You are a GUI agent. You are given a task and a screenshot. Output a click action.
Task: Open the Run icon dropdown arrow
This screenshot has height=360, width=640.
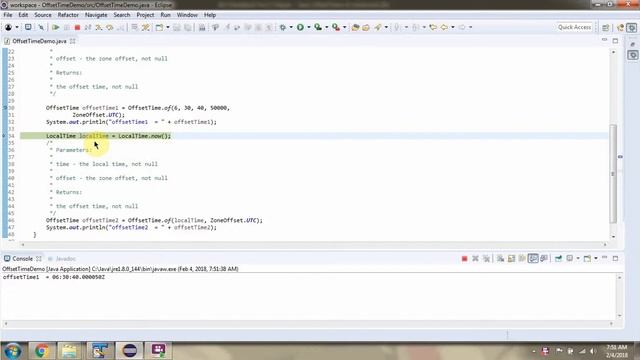click(309, 27)
